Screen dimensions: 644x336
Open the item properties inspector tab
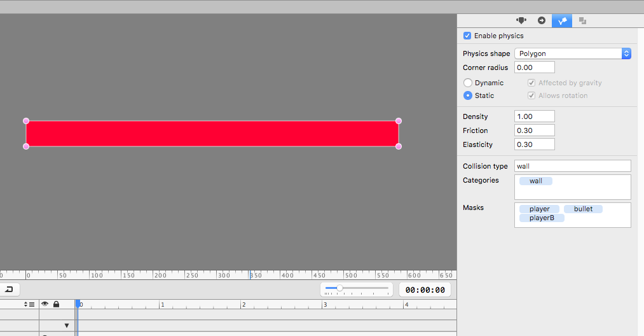coord(521,20)
